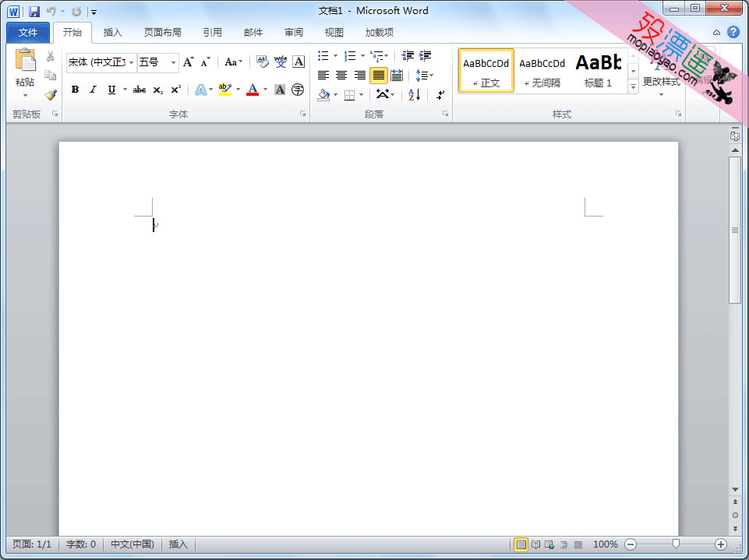Open the Line Spacing dropdown

point(424,76)
